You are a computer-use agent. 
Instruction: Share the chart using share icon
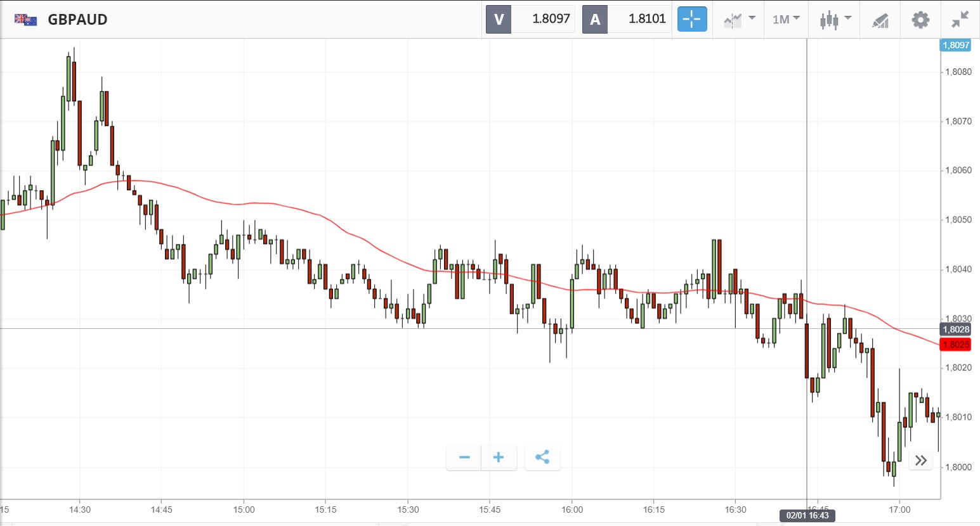click(542, 458)
